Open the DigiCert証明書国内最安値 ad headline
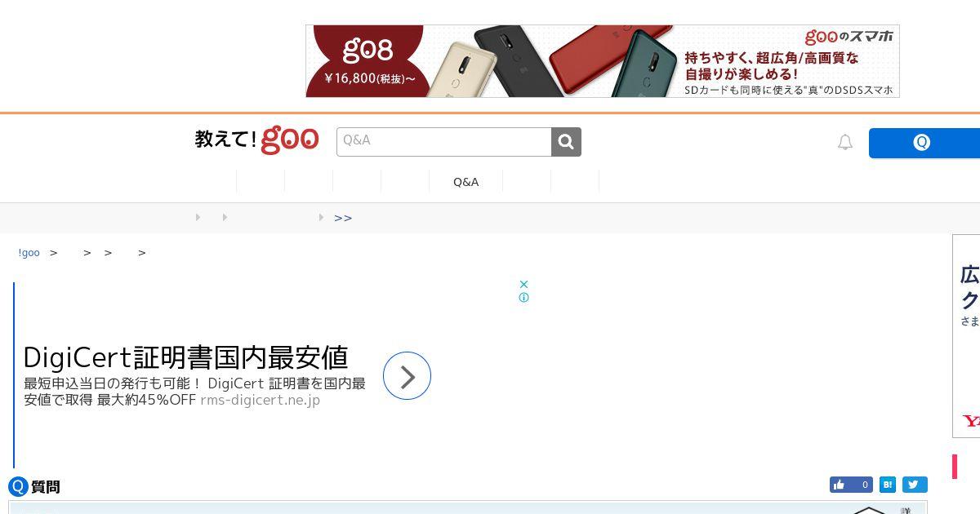This screenshot has width=980, height=514. 186,357
